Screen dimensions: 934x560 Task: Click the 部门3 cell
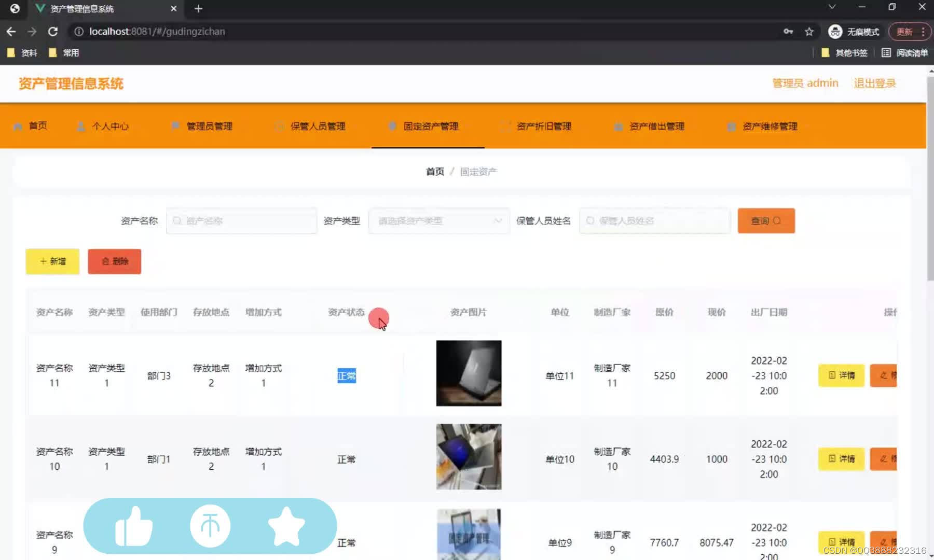[159, 376]
